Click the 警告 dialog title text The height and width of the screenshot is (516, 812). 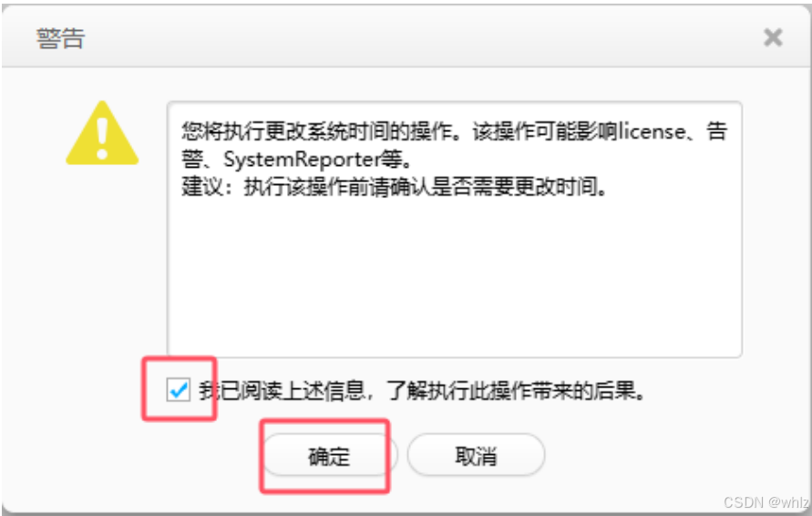pyautogui.click(x=60, y=37)
